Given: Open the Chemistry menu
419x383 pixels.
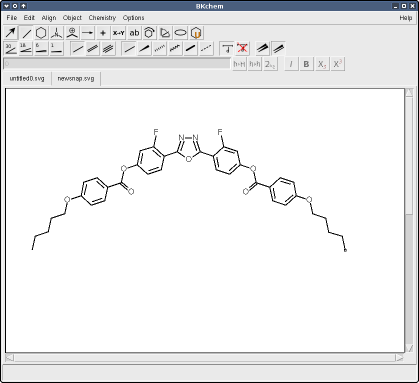Looking at the screenshot, I should pyautogui.click(x=102, y=18).
